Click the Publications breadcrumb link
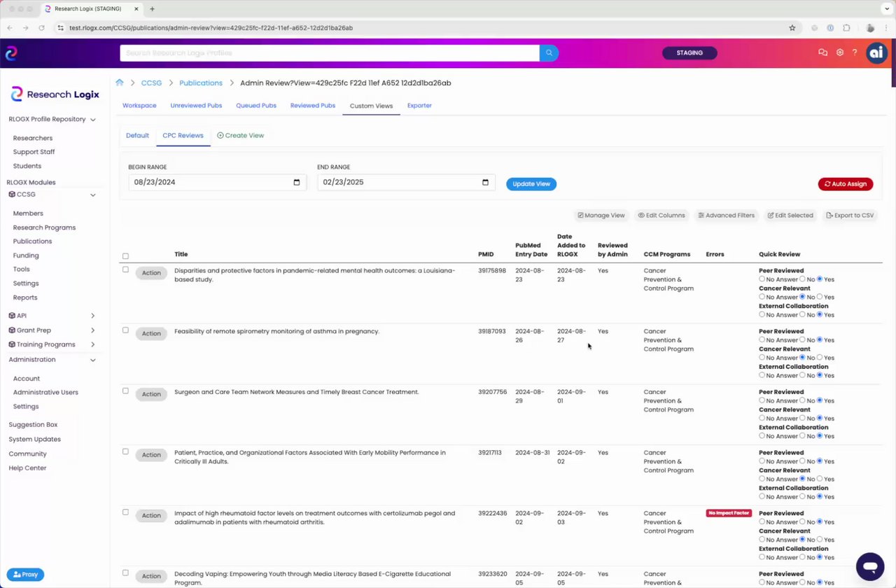Screen dimensions: 896x588 [x=201, y=83]
